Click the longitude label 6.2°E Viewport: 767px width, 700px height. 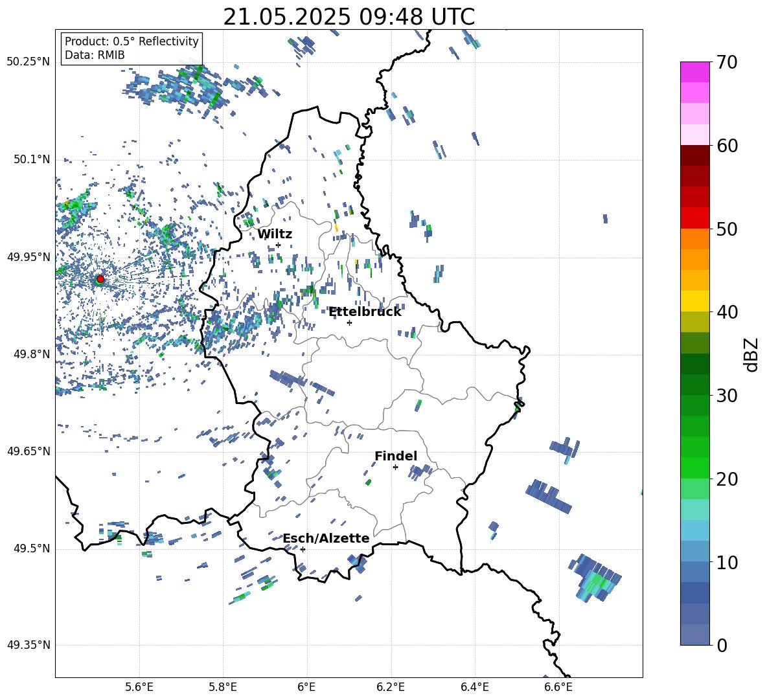pos(391,687)
